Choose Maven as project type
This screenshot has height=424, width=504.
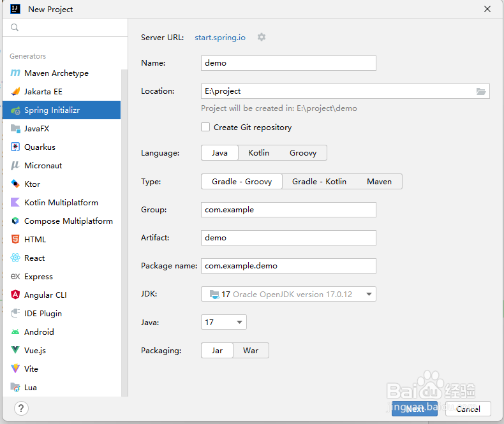[379, 182]
